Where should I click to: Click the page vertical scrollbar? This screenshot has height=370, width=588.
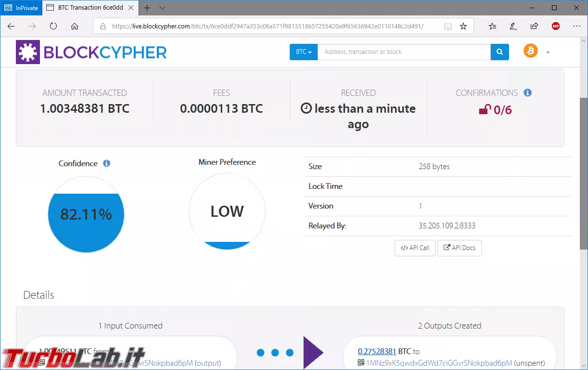pyautogui.click(x=584, y=173)
